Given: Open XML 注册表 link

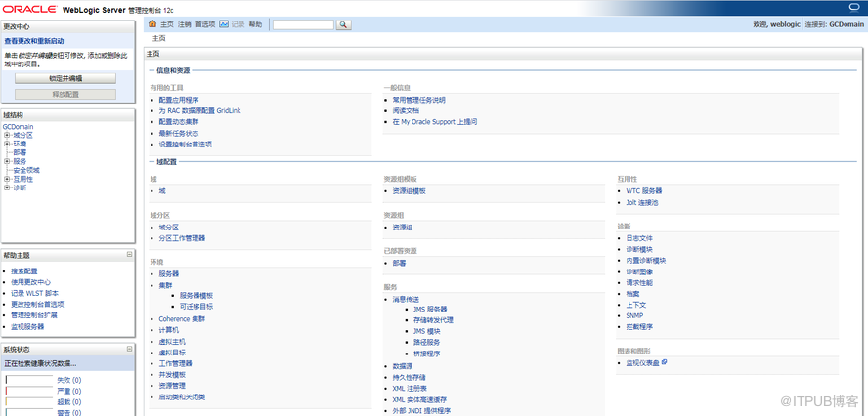Looking at the screenshot, I should 410,389.
